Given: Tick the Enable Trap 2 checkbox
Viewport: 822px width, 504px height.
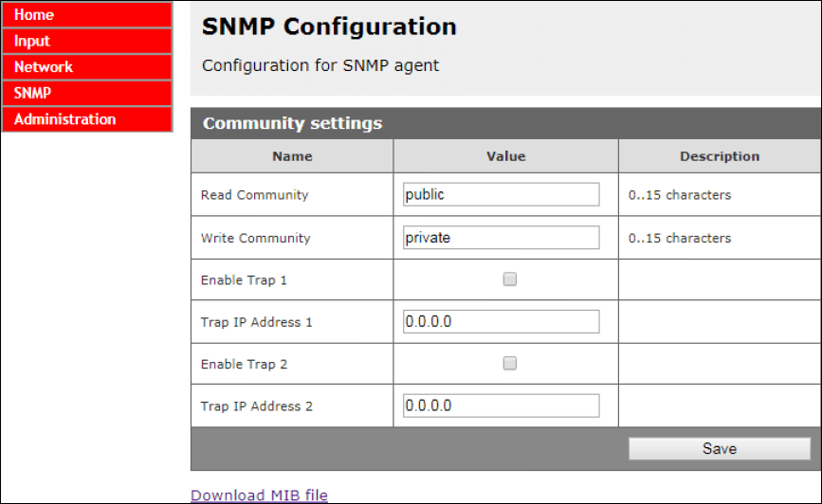Looking at the screenshot, I should [510, 364].
